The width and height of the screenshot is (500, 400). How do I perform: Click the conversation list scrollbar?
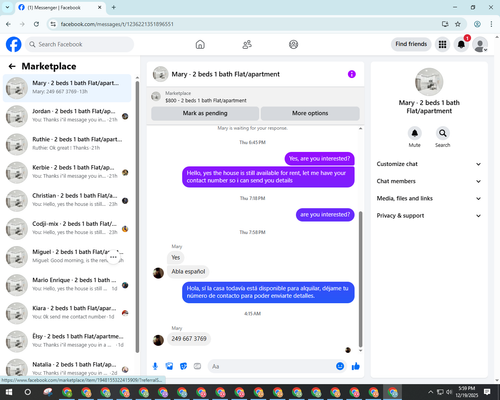click(x=137, y=217)
